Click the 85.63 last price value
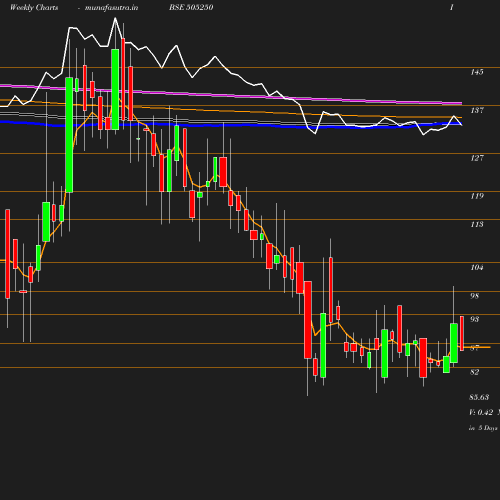500x500 pixels. [479, 397]
